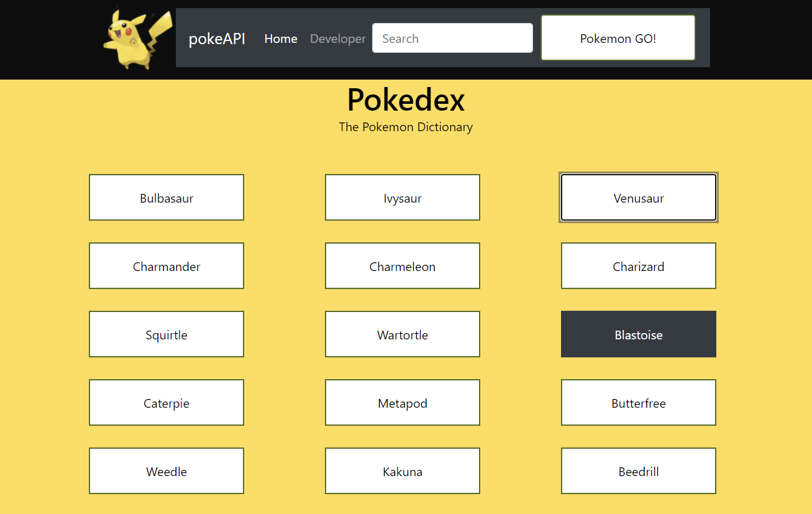812x514 pixels.
Task: Open the Metapod entry
Action: pos(403,403)
